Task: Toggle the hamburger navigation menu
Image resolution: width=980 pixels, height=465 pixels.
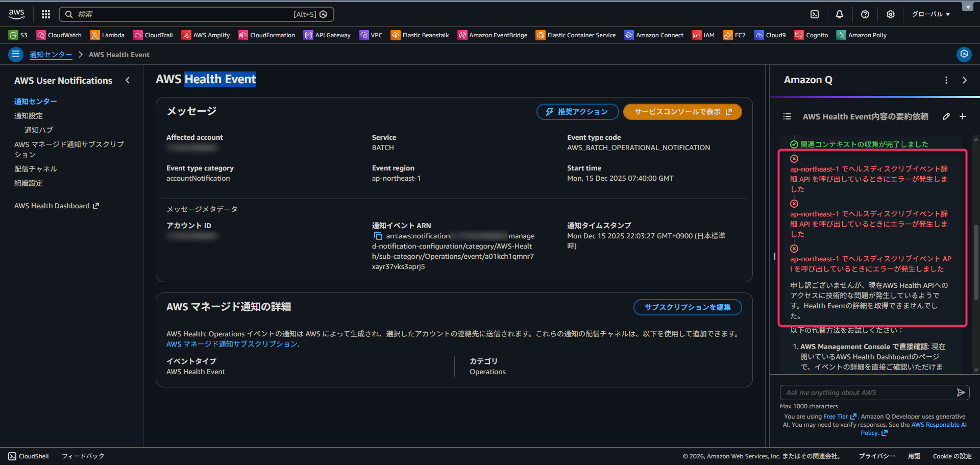Action: pyautogui.click(x=16, y=54)
